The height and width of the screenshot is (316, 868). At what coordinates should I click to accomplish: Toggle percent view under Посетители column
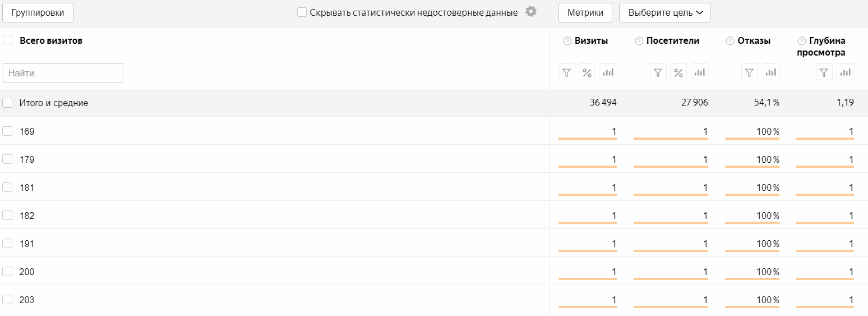[x=678, y=72]
